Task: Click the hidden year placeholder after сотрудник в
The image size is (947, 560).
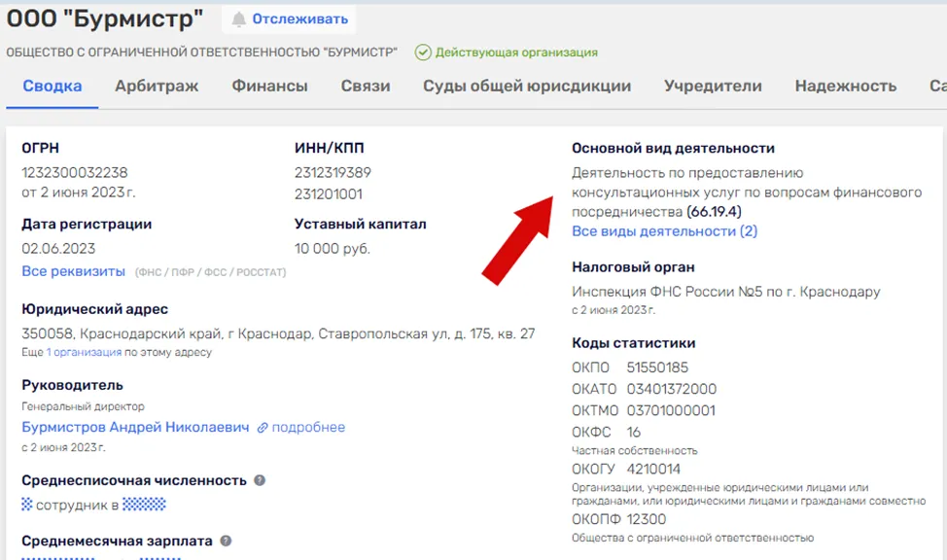Action: pyautogui.click(x=144, y=505)
